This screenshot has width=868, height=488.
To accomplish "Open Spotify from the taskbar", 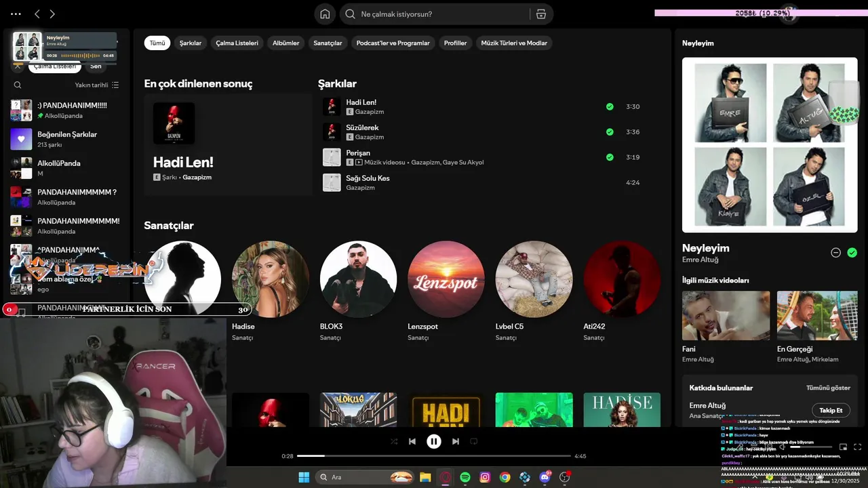I will (x=465, y=477).
